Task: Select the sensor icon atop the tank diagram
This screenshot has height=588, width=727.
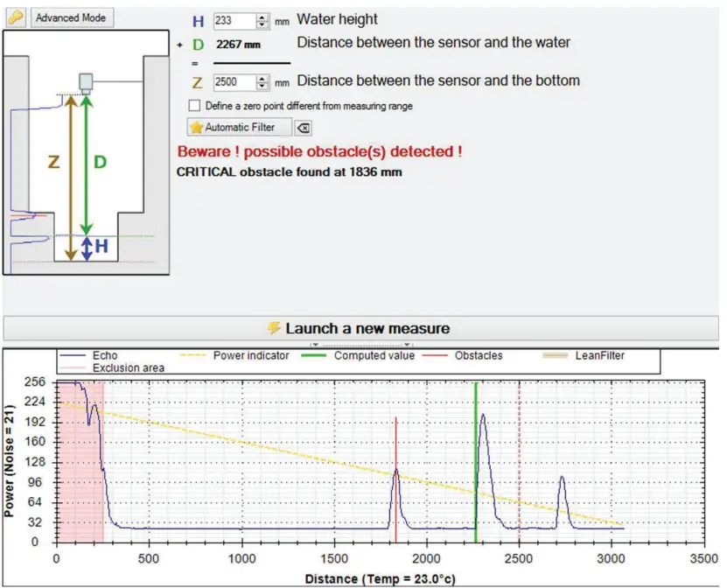Action: pyautogui.click(x=85, y=81)
